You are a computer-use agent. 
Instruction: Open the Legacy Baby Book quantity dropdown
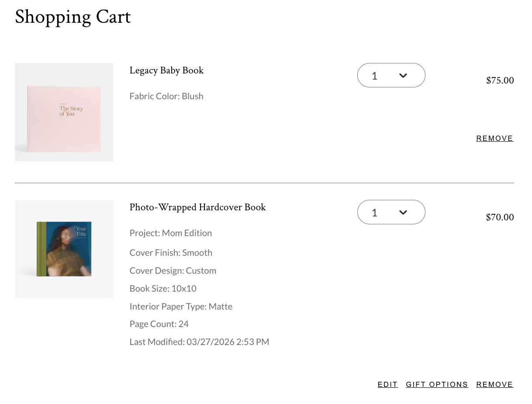[x=390, y=75]
